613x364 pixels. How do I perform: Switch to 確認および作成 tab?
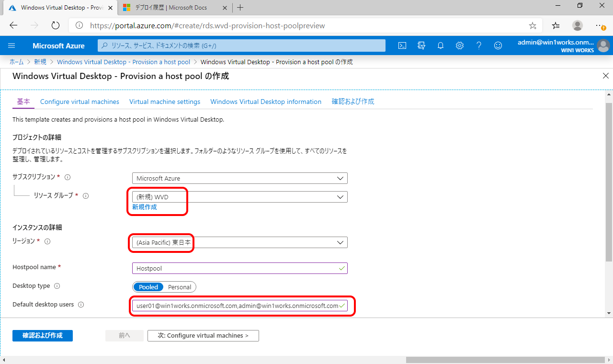353,102
